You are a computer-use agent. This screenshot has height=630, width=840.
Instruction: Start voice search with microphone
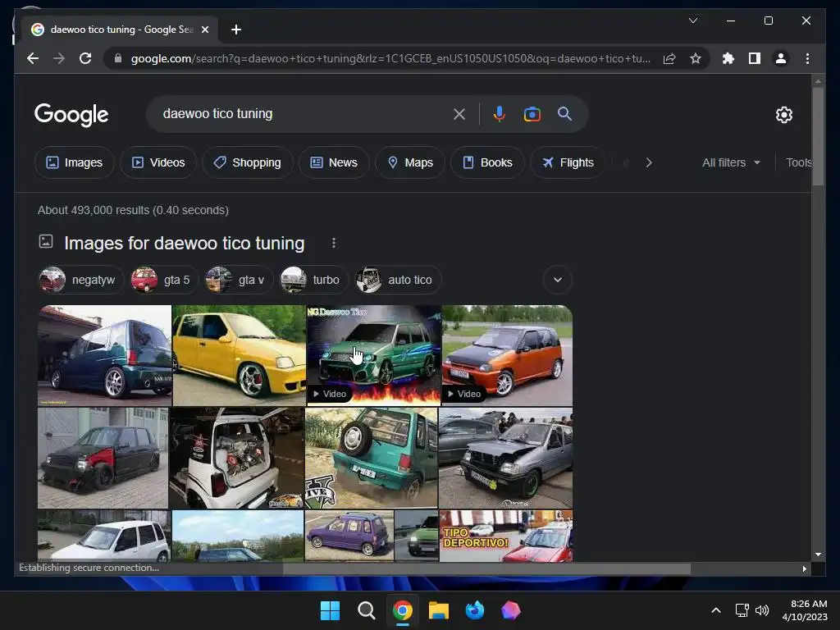[500, 114]
